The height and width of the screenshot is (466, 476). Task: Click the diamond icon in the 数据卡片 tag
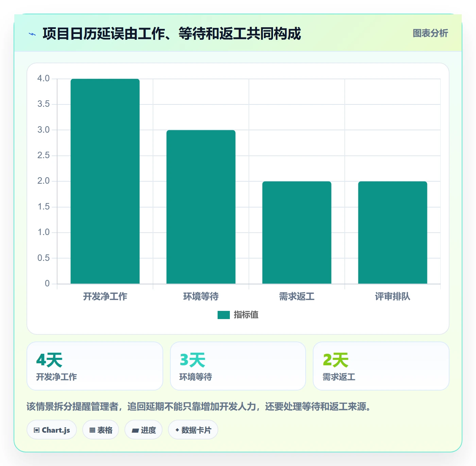pyautogui.click(x=177, y=430)
